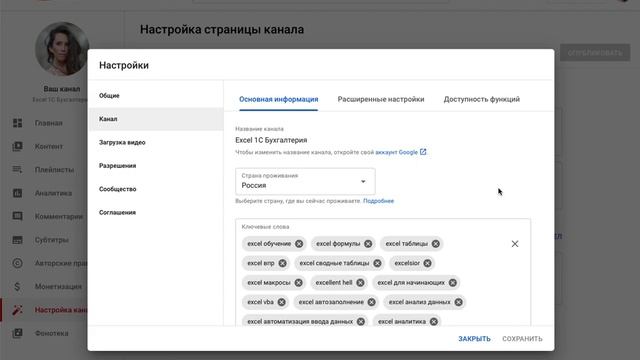
Task: Clear all keywords with the X icon
Action: pos(515,244)
